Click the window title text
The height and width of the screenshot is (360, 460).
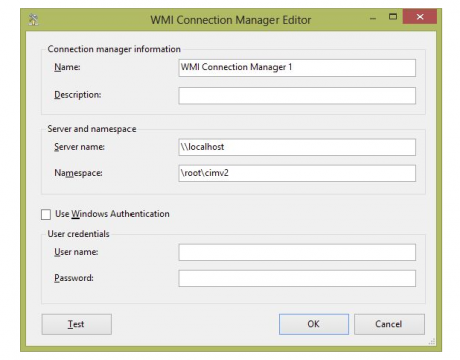click(231, 20)
